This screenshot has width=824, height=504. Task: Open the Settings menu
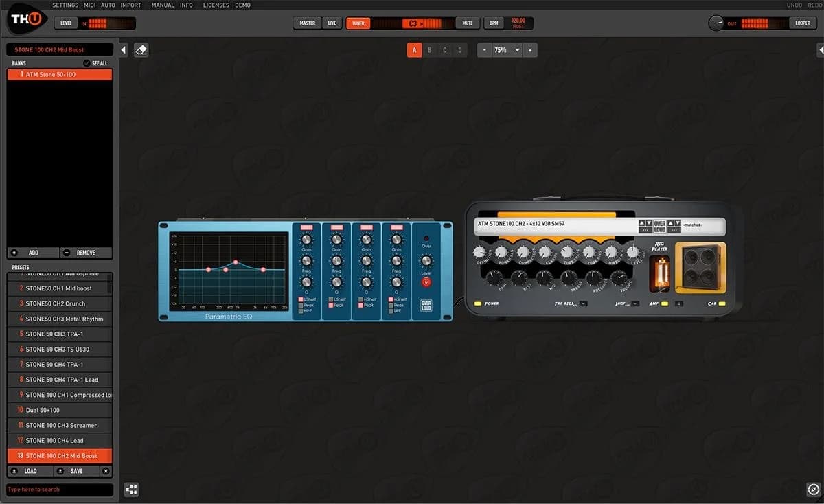coord(65,5)
